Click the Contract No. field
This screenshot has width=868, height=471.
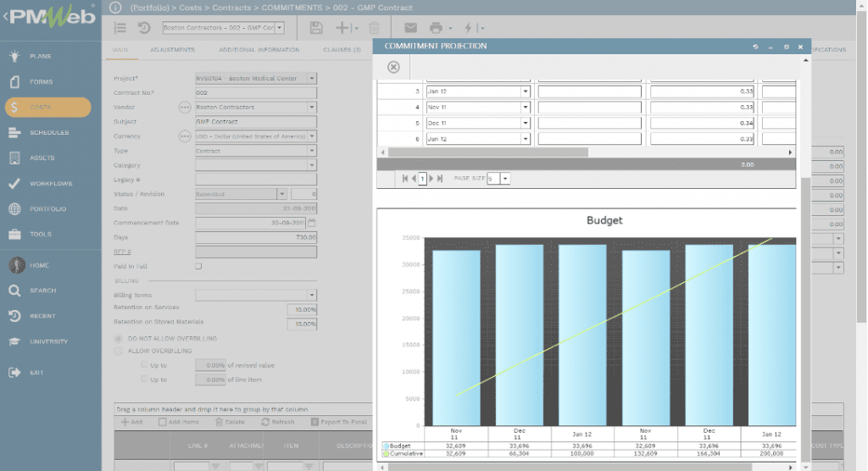(256, 92)
